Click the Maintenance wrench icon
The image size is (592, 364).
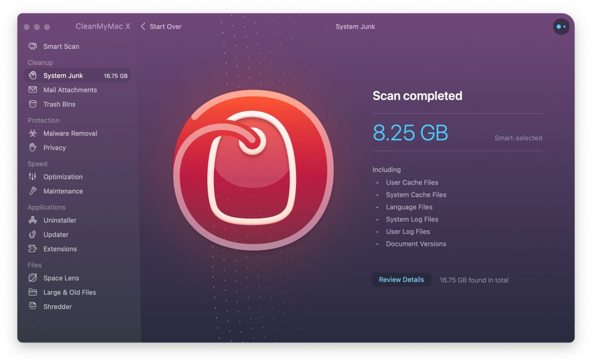coord(33,191)
